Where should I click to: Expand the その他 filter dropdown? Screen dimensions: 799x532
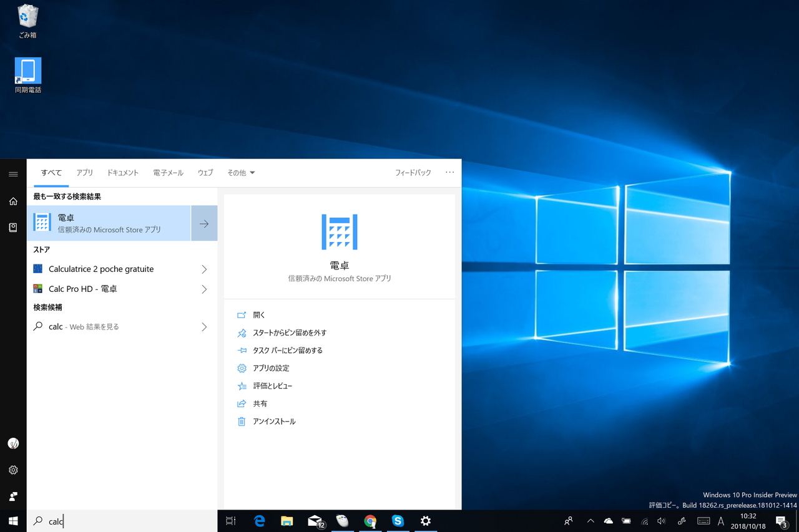click(x=241, y=173)
